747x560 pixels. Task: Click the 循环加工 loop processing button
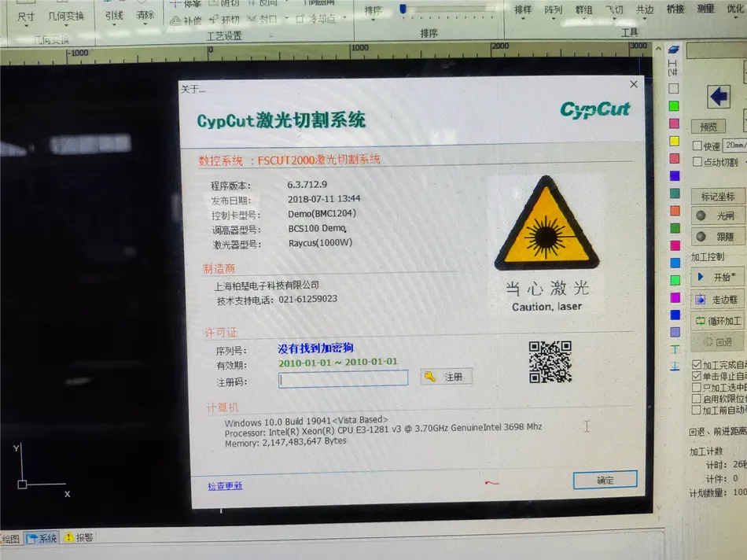[717, 321]
